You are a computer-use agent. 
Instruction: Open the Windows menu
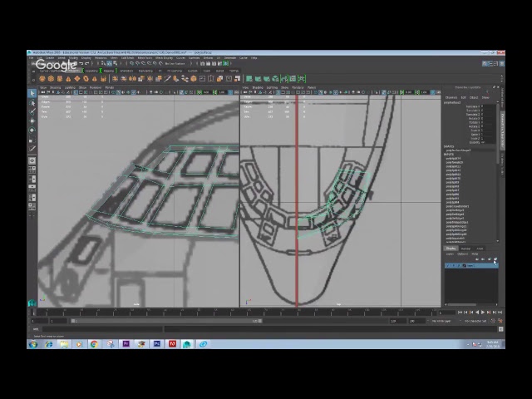(x=101, y=58)
